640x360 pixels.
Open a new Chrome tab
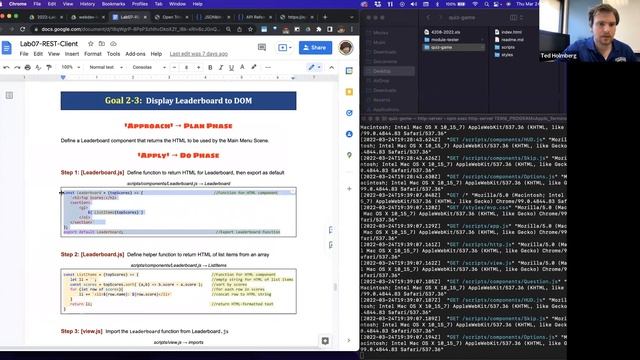tap(325, 17)
